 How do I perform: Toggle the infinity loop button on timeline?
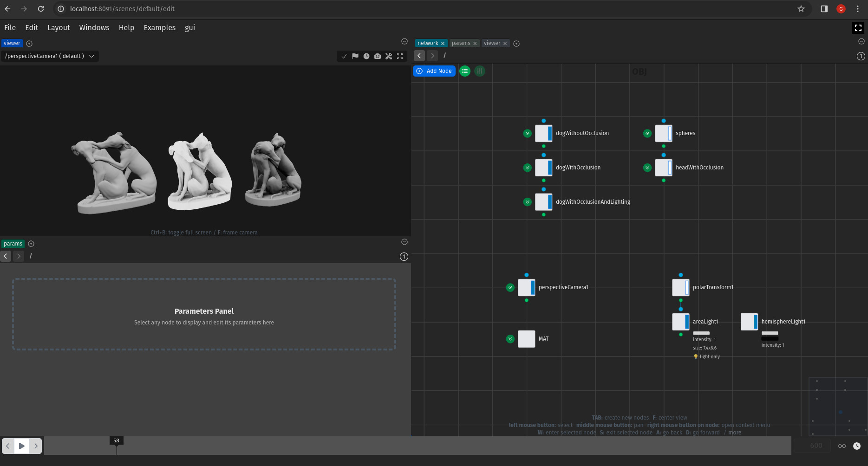[842, 446]
